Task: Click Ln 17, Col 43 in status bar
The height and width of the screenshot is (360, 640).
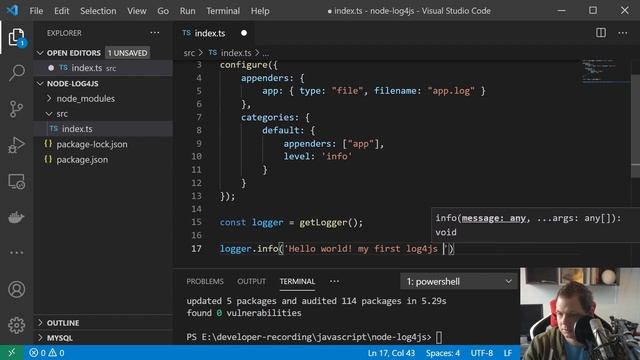Action: pyautogui.click(x=391, y=353)
